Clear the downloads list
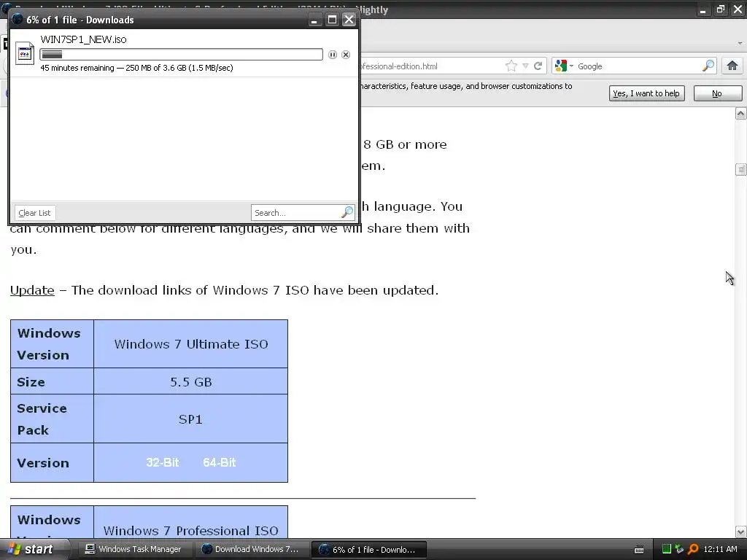Image resolution: width=747 pixels, height=560 pixels. click(35, 213)
